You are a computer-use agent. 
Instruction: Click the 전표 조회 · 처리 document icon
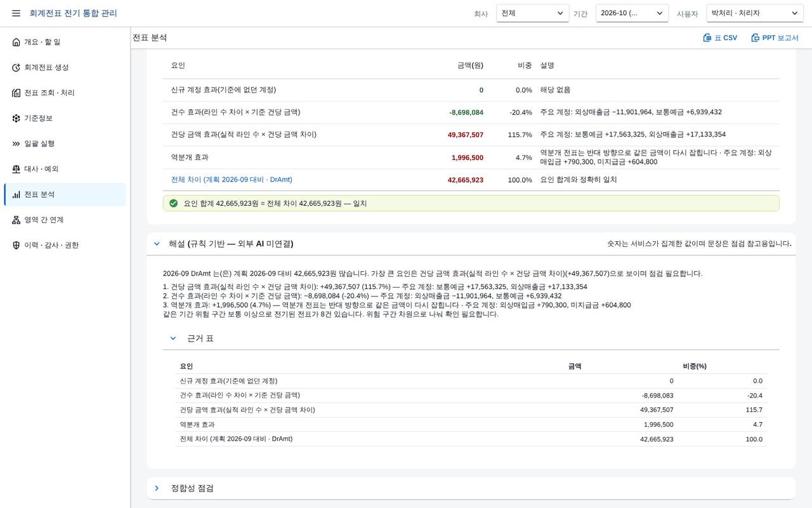(16, 93)
